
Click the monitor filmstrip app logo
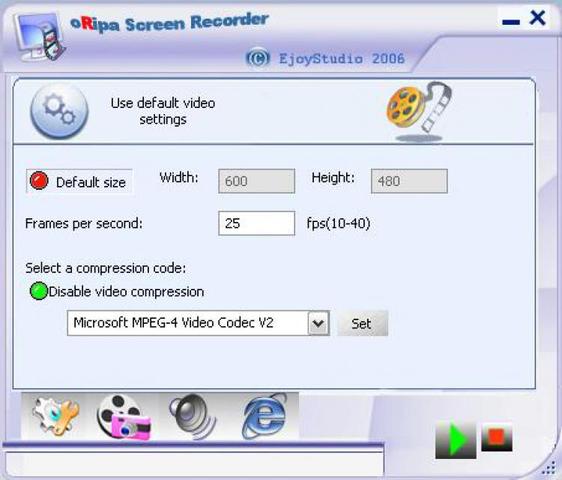pyautogui.click(x=39, y=37)
